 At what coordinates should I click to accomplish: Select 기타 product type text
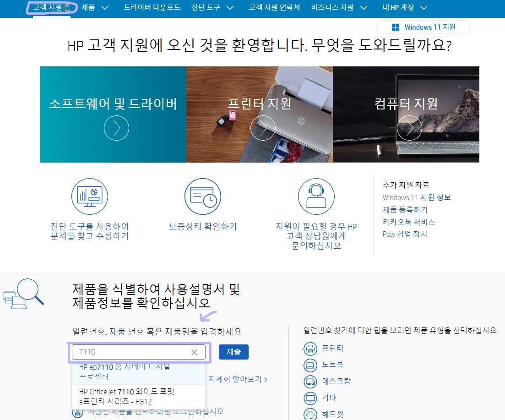[329, 398]
